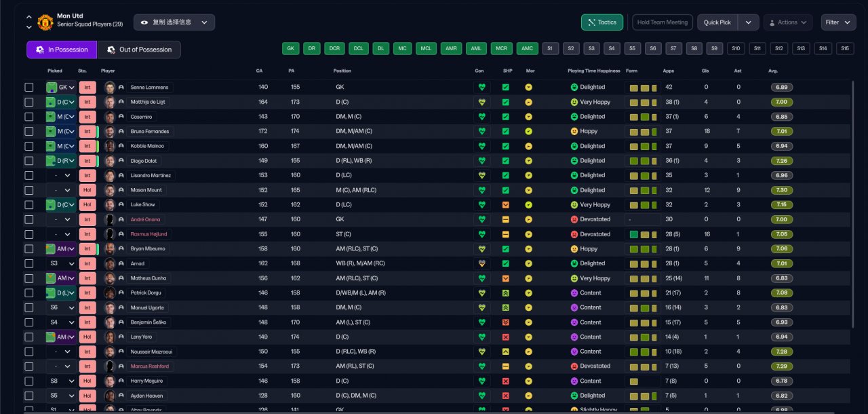Image resolution: width=868 pixels, height=414 pixels.
Task: Click Senne Lammens' Int status badge
Action: tap(87, 88)
